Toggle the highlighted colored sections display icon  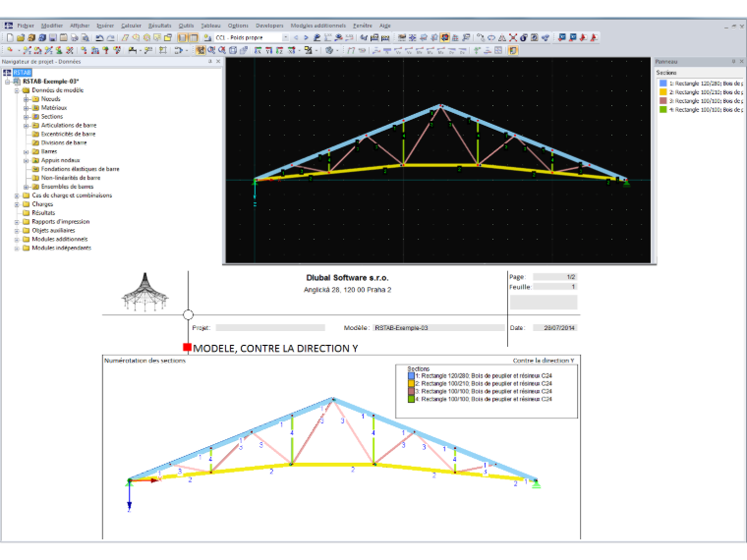pos(513,50)
